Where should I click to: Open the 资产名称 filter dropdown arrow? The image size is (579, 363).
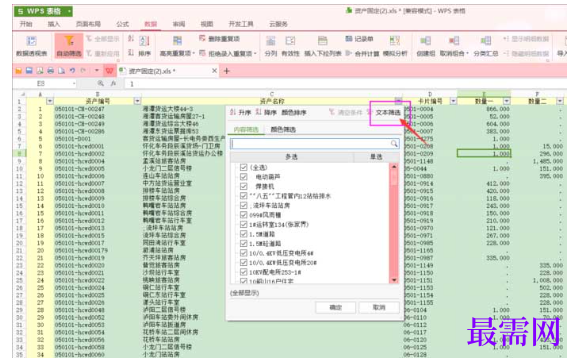click(x=398, y=101)
